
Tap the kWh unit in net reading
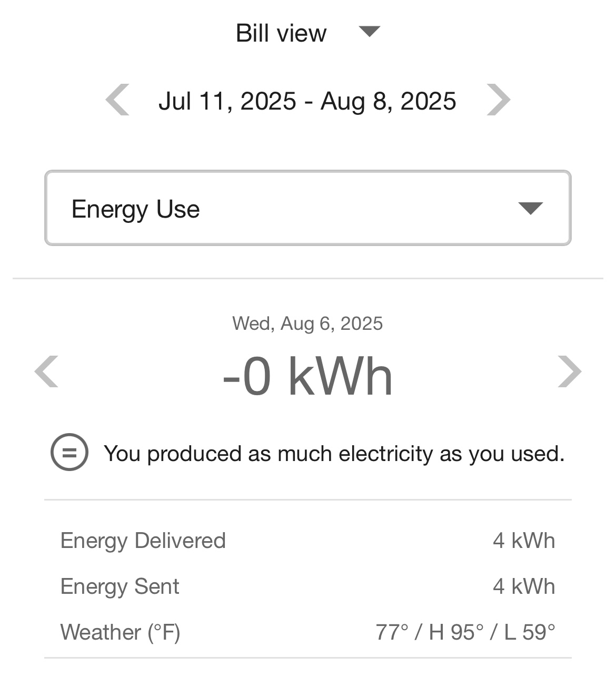pyautogui.click(x=341, y=377)
